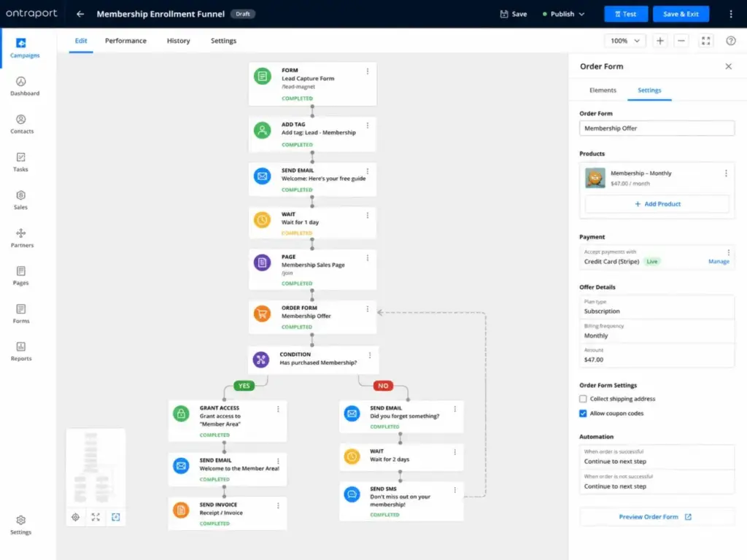Open the help question mark
Screen dimensions: 747x560
(x=730, y=41)
